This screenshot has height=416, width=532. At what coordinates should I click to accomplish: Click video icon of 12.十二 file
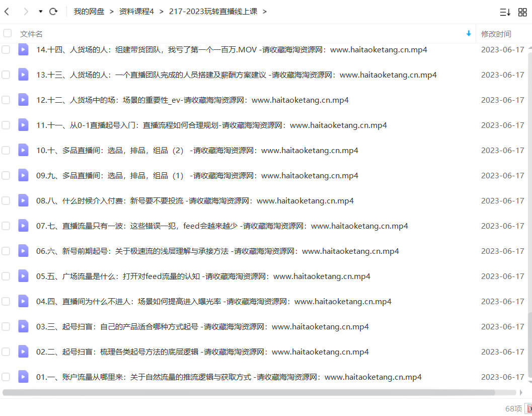23,100
